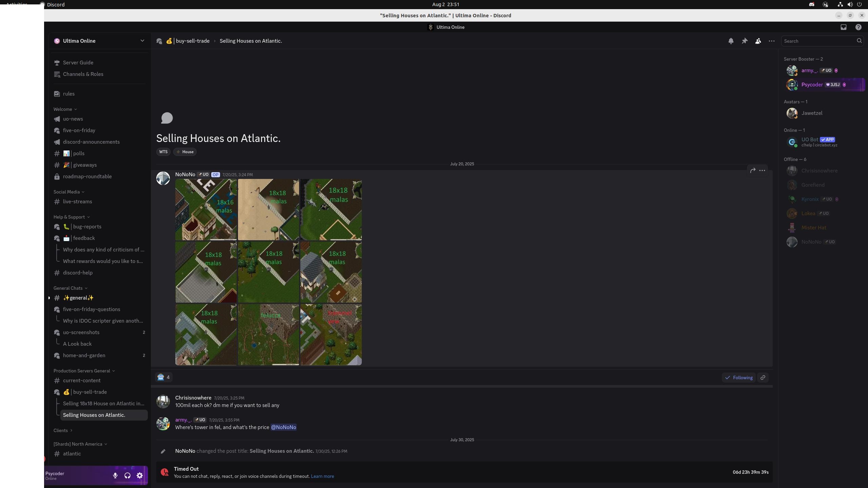
Task: Open Server Guide
Action: coord(99,63)
